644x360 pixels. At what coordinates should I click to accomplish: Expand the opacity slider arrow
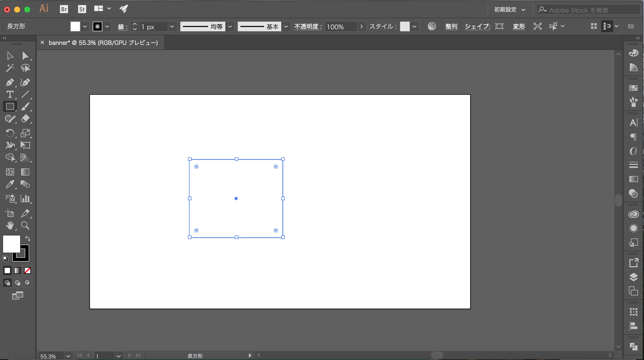pos(362,26)
